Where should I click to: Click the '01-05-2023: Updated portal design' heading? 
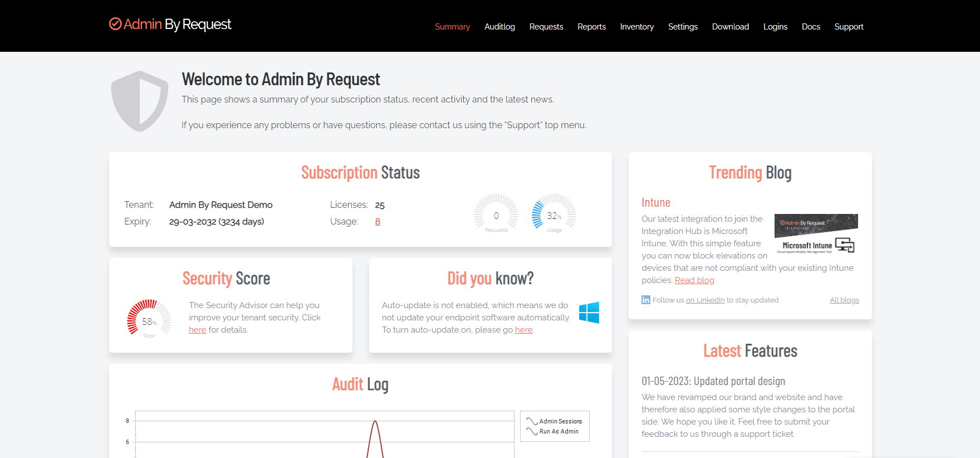[x=713, y=381]
